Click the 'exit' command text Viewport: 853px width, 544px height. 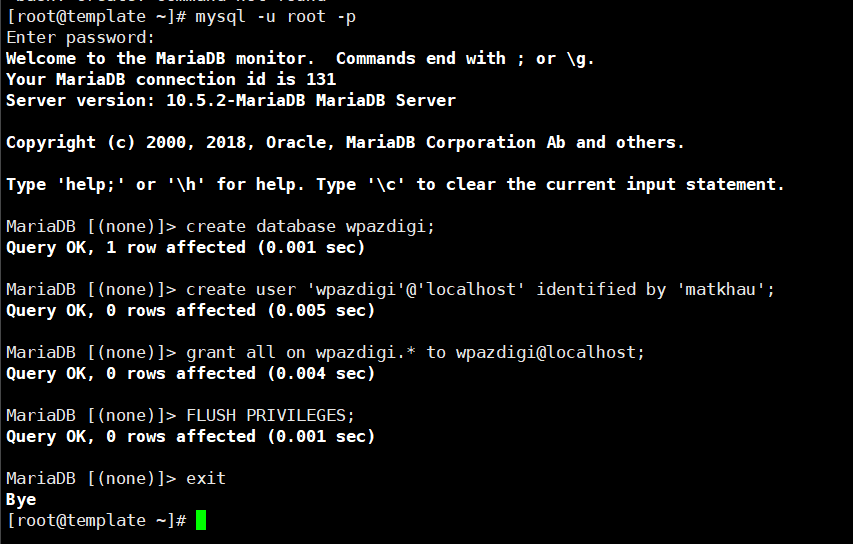click(x=206, y=478)
